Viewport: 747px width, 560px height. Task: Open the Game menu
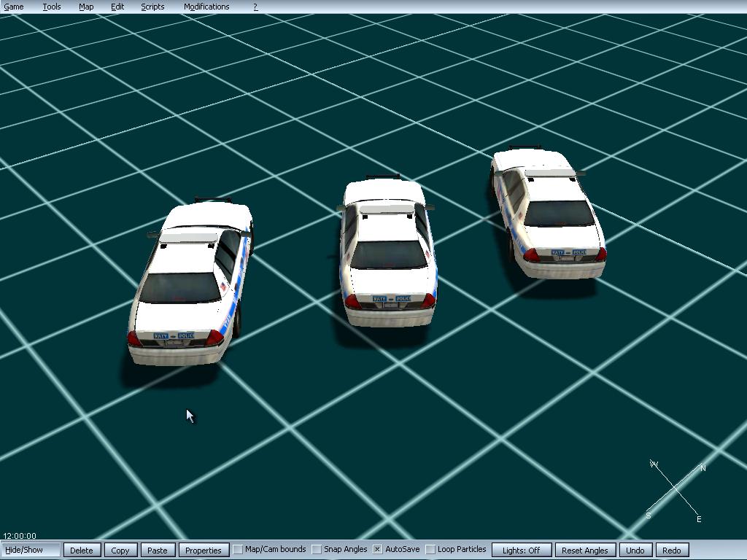(14, 7)
